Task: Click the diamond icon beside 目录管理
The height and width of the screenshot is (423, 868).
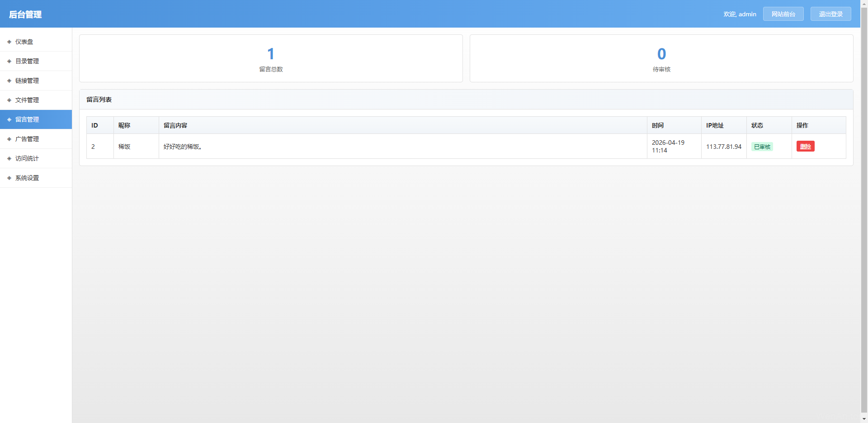Action: click(9, 61)
